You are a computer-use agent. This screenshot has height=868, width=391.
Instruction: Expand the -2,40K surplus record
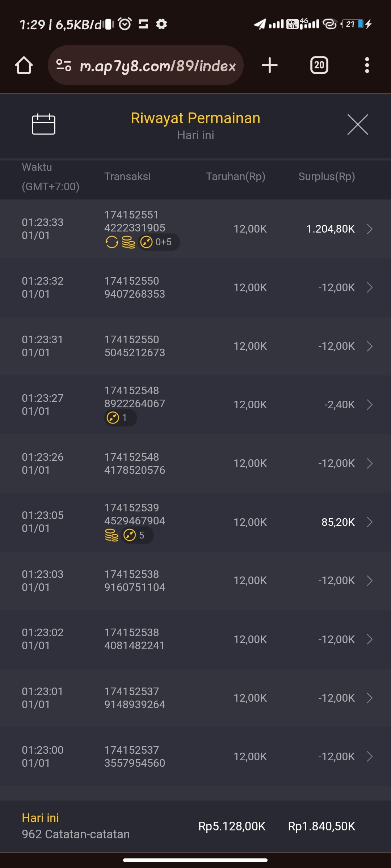369,405
